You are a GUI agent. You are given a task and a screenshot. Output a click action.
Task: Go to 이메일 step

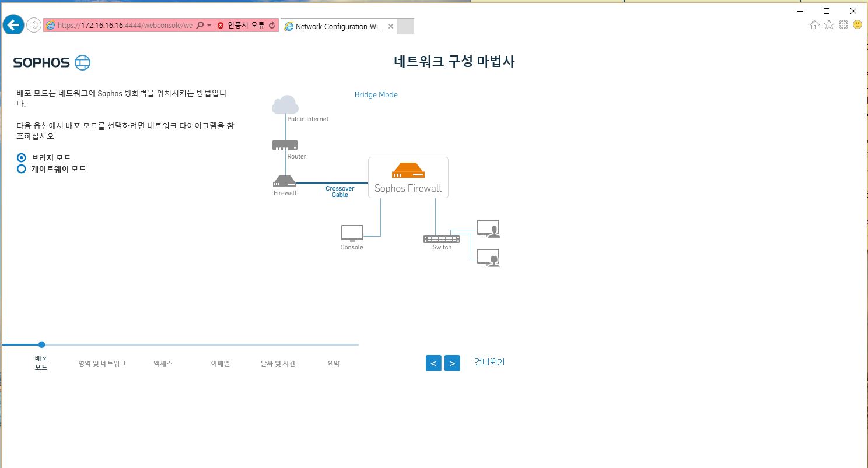coord(220,363)
